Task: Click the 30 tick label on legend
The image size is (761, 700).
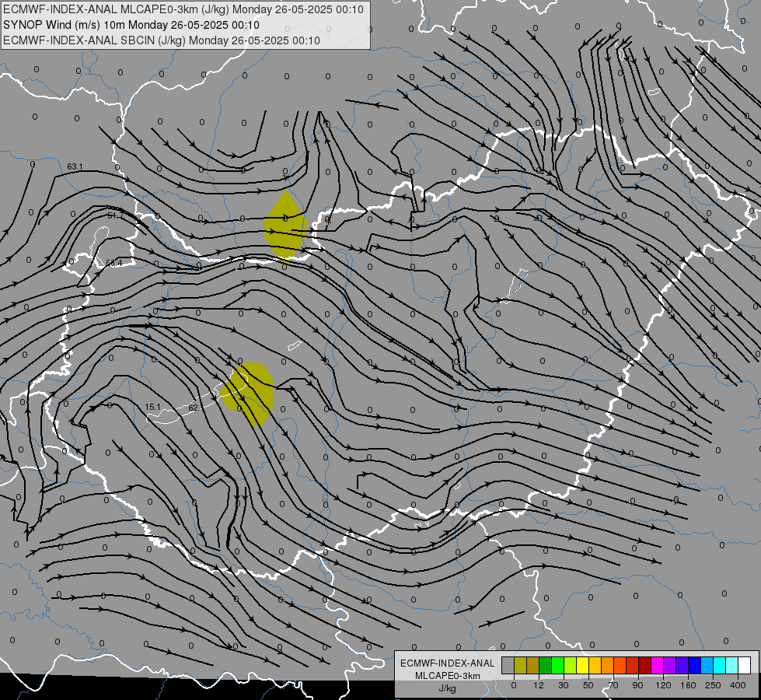Action: [564, 685]
